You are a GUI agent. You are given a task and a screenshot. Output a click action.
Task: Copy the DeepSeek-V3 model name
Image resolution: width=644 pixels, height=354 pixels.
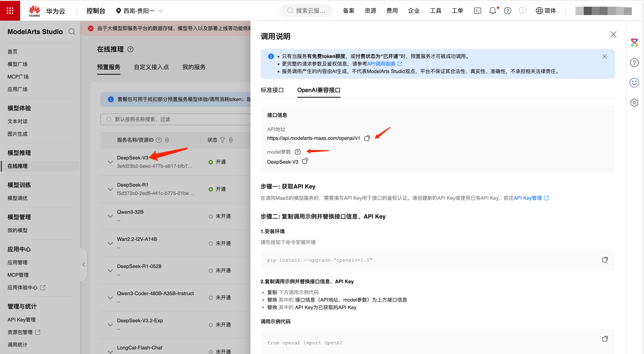(x=305, y=161)
